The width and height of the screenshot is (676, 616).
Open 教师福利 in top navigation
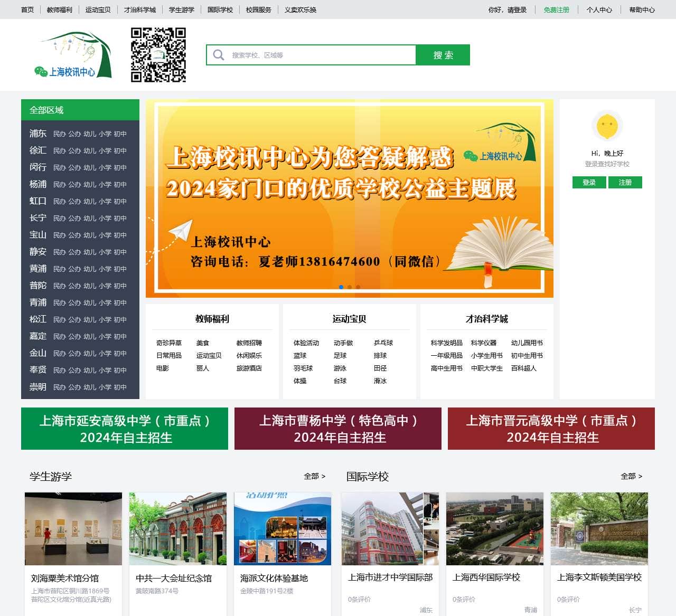click(59, 10)
